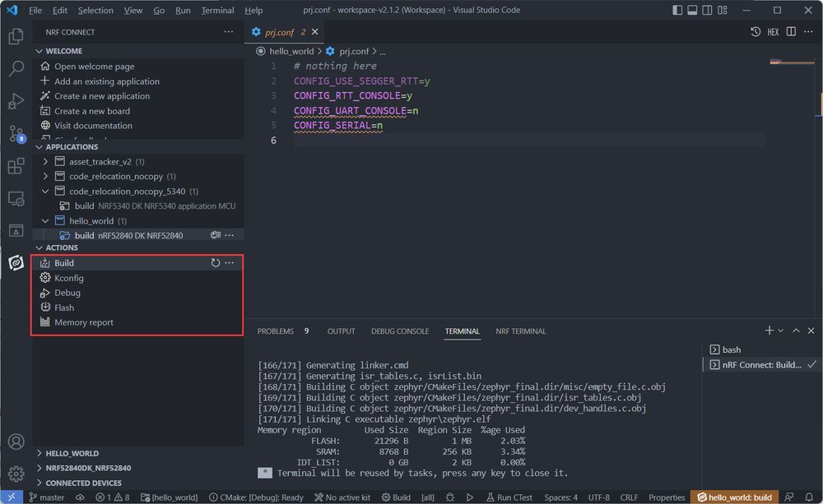Open the Source Control view
Viewport: 823px width, 504px height.
click(16, 133)
